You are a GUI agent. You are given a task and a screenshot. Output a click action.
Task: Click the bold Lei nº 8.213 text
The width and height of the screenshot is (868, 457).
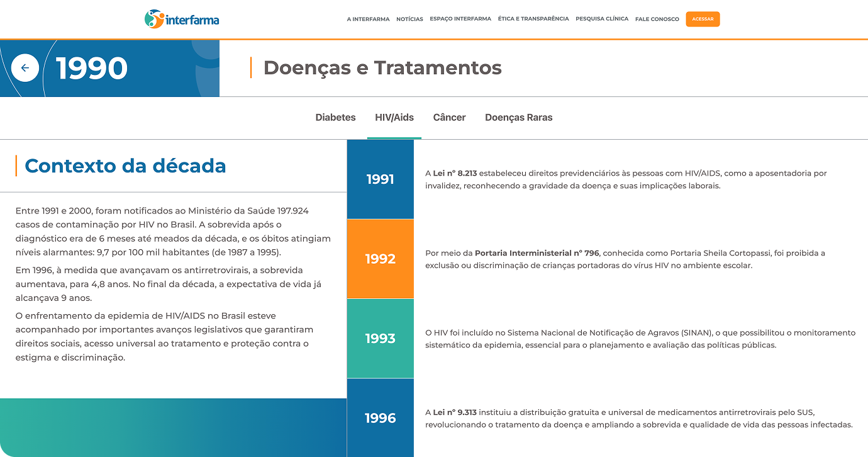[x=455, y=173]
